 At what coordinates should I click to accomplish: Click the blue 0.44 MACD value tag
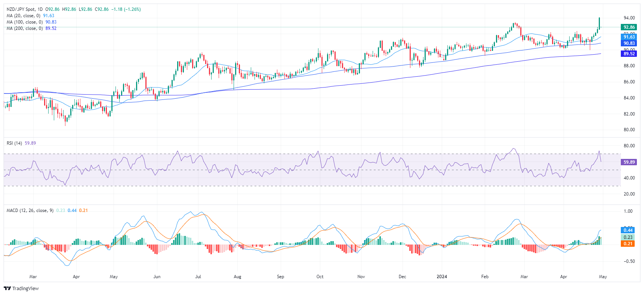tap(628, 230)
